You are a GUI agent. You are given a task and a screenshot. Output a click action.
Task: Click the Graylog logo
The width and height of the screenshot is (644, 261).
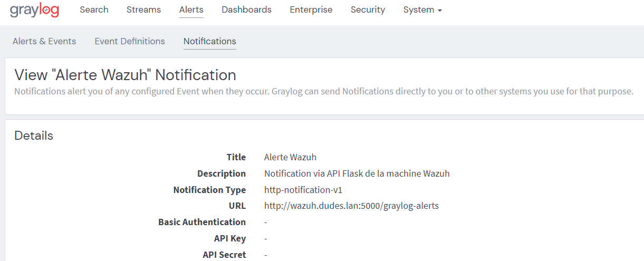(34, 10)
